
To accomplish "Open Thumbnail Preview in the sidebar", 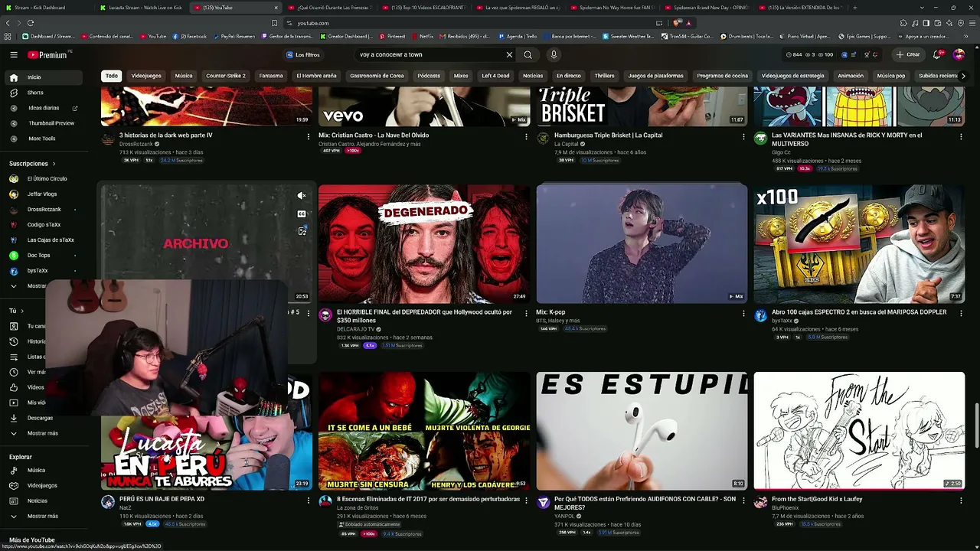I will [44, 123].
